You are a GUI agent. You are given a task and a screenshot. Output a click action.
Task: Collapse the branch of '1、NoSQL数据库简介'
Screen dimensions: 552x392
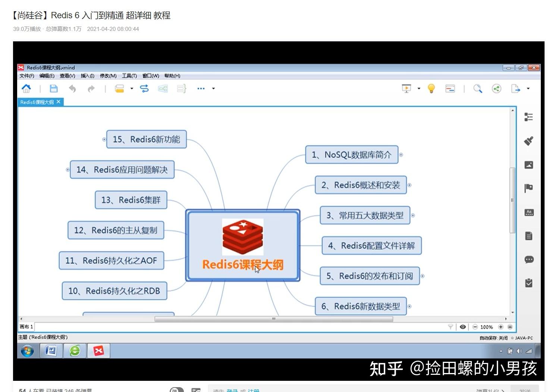pyautogui.click(x=401, y=155)
